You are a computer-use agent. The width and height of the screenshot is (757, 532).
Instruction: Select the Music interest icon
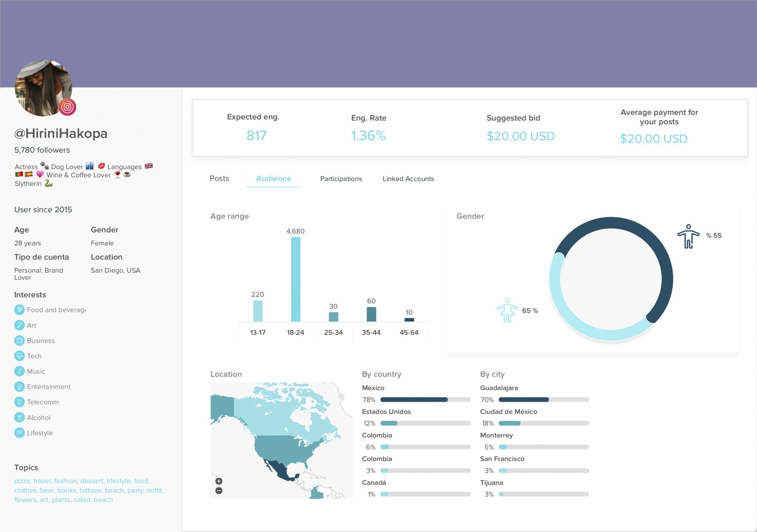pyautogui.click(x=19, y=371)
